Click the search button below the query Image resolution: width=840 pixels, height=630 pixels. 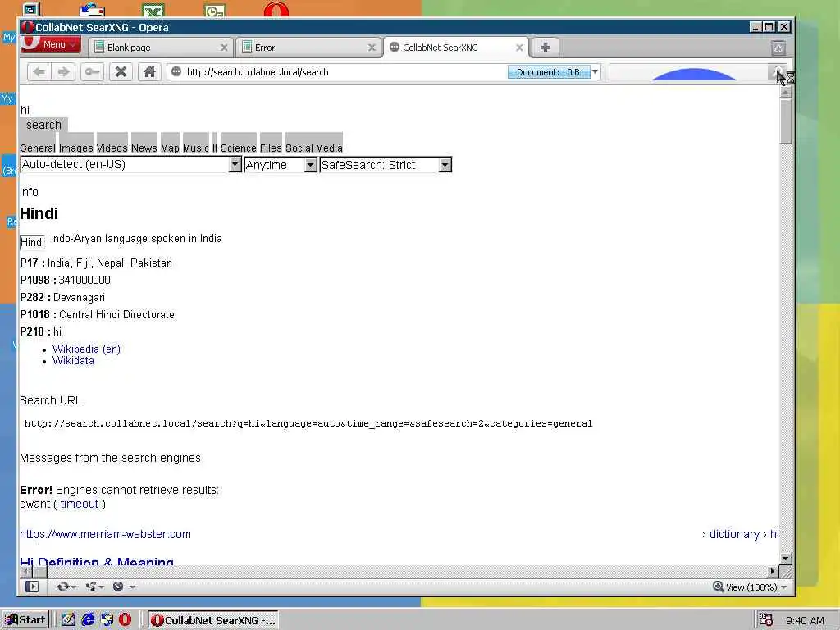[x=44, y=125]
